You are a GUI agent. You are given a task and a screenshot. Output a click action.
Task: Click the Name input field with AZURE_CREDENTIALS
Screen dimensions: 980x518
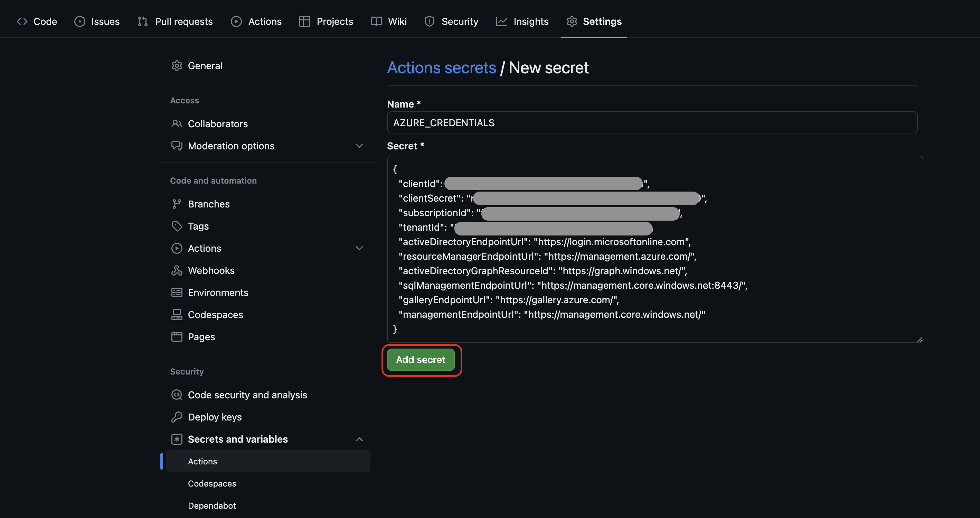point(651,122)
